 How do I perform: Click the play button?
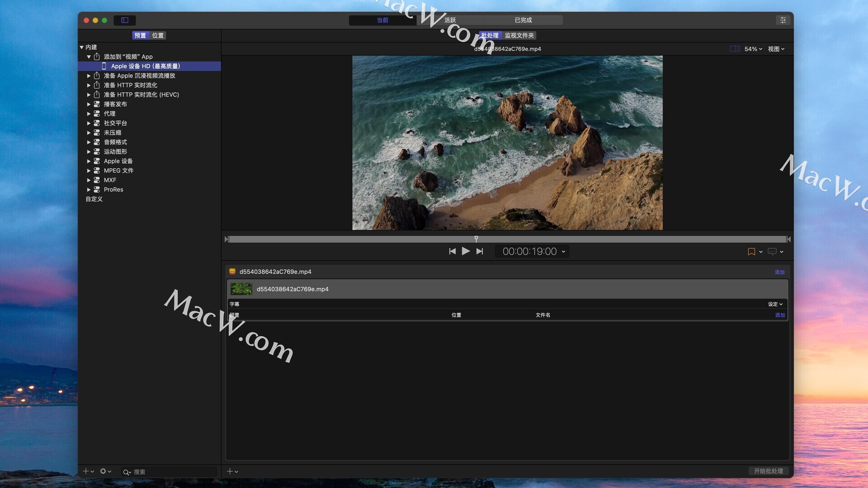click(x=466, y=251)
